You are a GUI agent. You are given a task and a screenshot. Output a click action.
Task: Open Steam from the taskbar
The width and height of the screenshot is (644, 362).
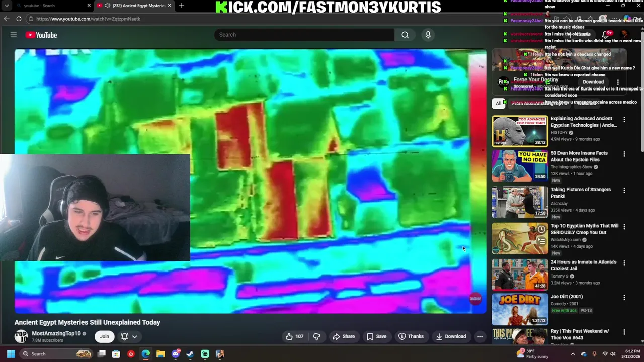point(190,354)
